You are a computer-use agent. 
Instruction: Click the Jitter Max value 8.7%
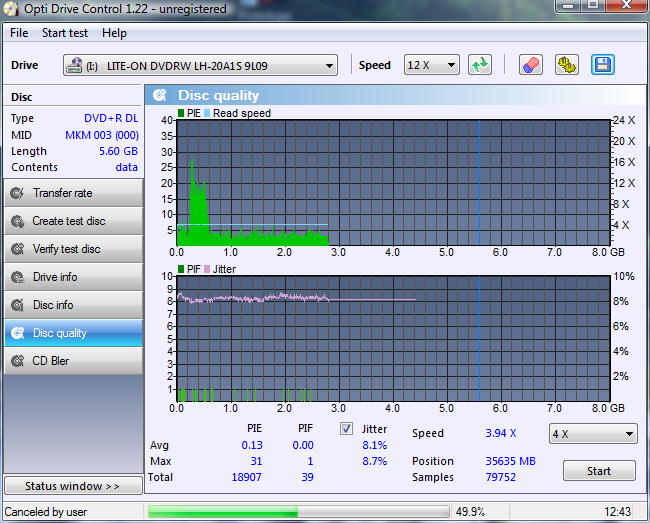tap(375, 461)
